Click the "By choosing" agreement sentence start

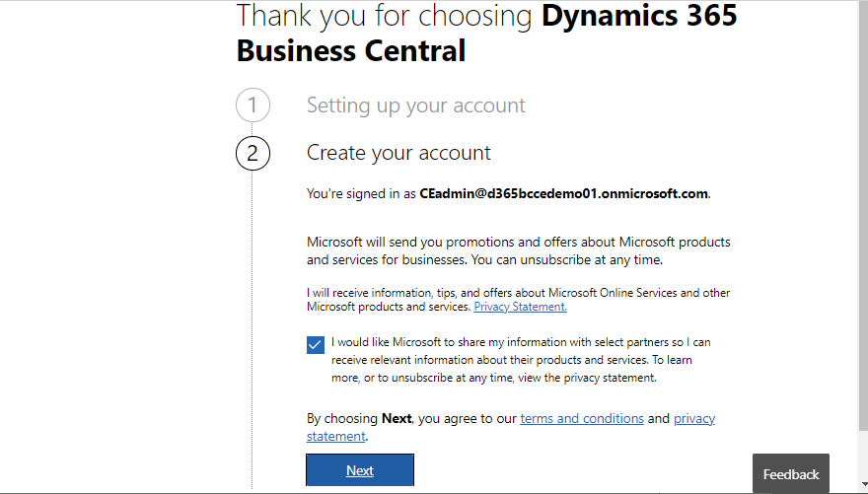pos(342,419)
